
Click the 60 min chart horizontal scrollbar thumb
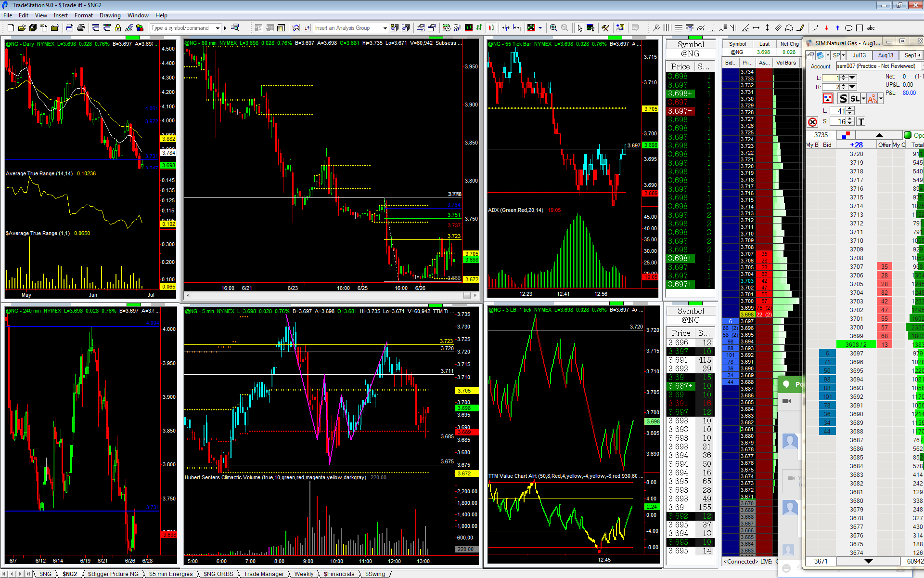pos(467,295)
